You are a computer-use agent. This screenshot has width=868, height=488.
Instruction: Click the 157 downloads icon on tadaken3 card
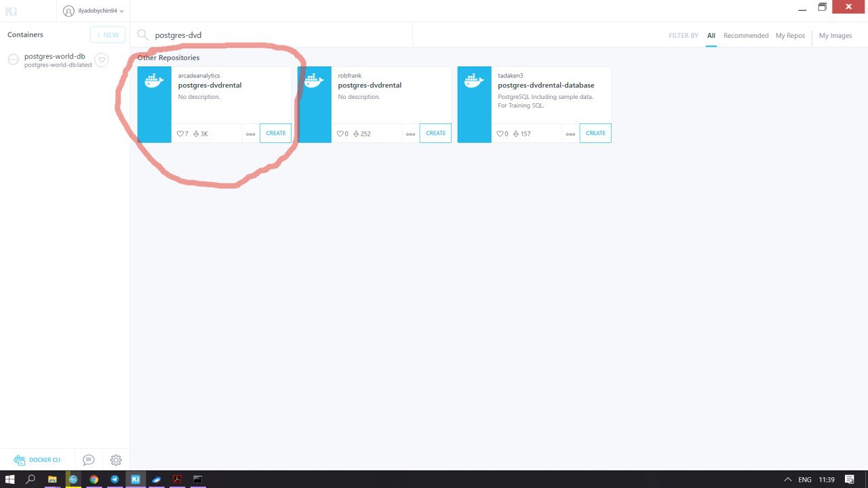pyautogui.click(x=516, y=134)
